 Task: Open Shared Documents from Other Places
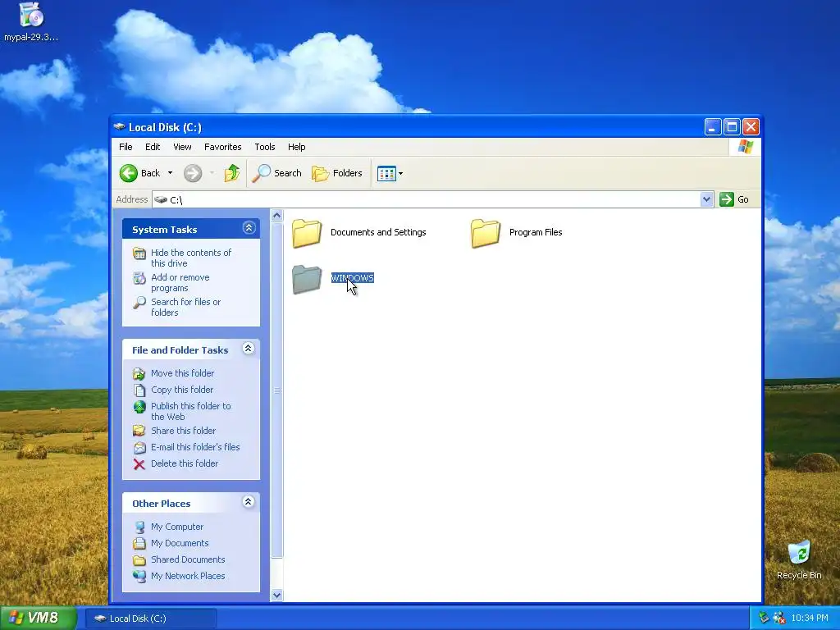[x=188, y=559]
